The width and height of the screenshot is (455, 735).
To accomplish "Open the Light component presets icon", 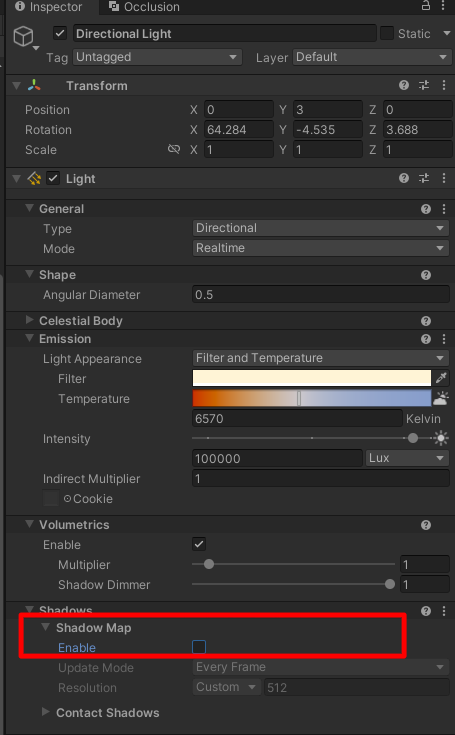I will [x=424, y=178].
